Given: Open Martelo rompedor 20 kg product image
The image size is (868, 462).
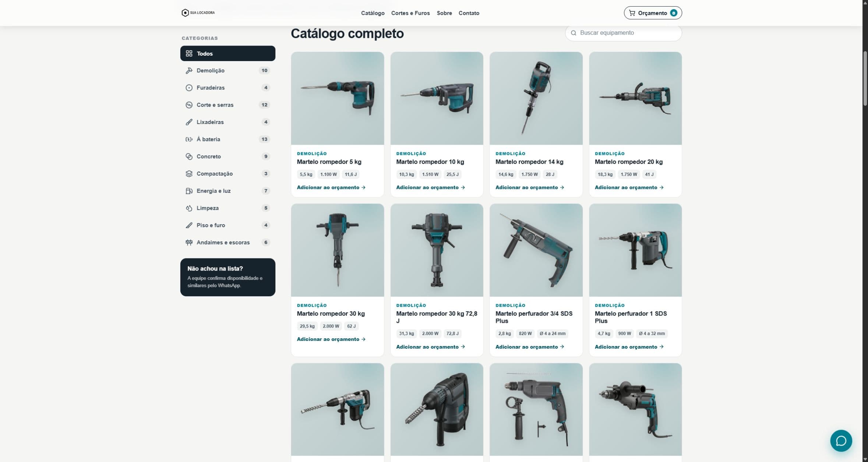Looking at the screenshot, I should (x=635, y=98).
